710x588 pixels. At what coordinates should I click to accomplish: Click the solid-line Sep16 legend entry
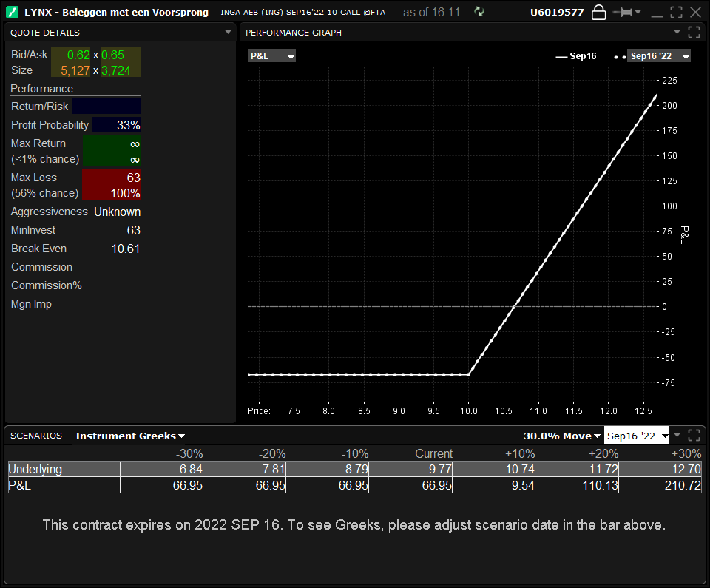point(576,56)
